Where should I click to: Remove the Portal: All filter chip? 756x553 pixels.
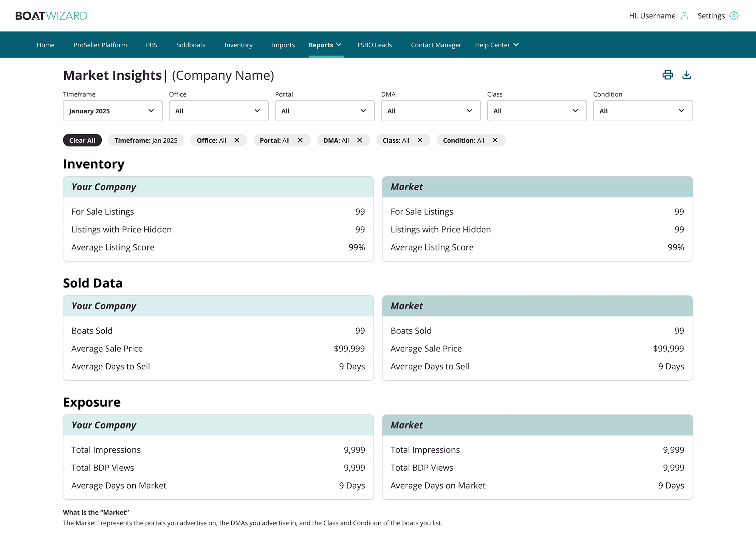[300, 140]
